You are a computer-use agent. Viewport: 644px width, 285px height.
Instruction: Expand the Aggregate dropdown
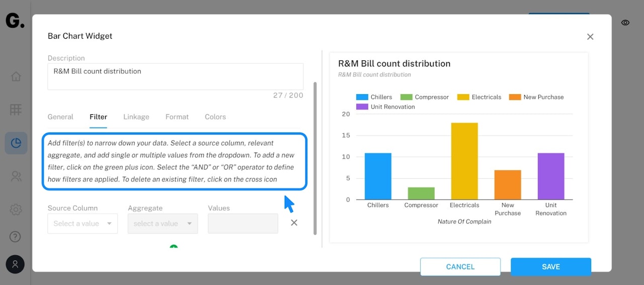click(163, 224)
